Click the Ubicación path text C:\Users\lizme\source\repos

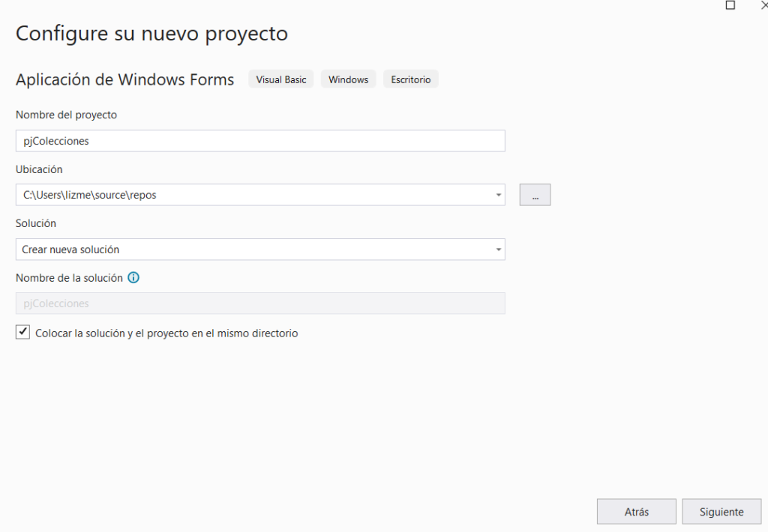pos(90,195)
